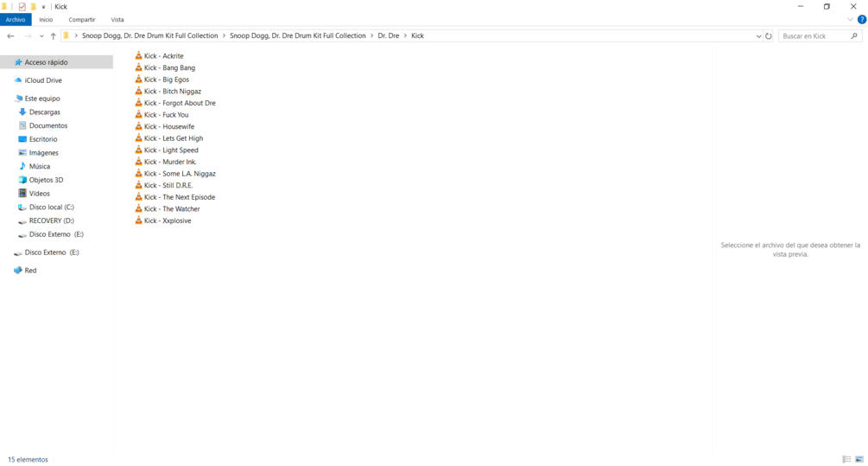Click the Red network icon
Image resolution: width=868 pixels, height=466 pixels.
pos(18,271)
